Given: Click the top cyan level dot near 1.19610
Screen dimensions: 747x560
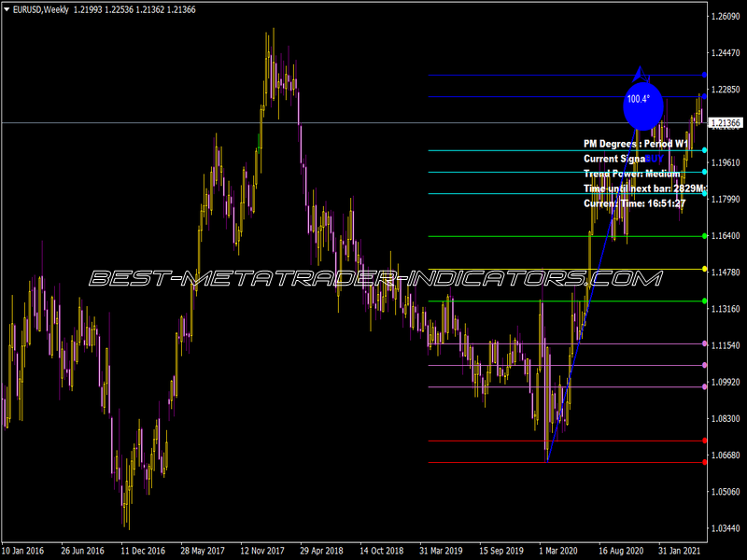Looking at the screenshot, I should coord(705,150).
